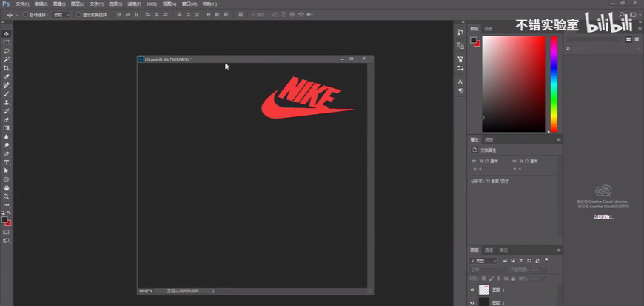Toggle the layer filtering on/off switch
The width and height of the screenshot is (644, 306).
pyautogui.click(x=546, y=259)
